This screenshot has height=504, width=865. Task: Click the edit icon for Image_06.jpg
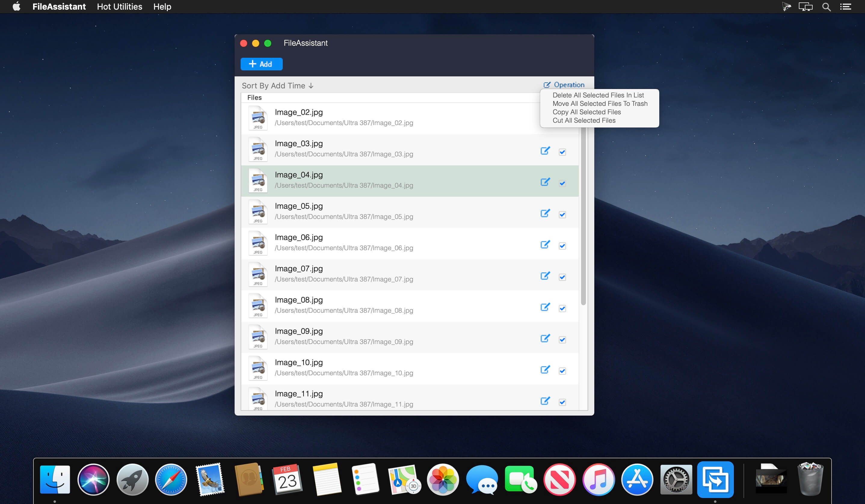point(545,244)
